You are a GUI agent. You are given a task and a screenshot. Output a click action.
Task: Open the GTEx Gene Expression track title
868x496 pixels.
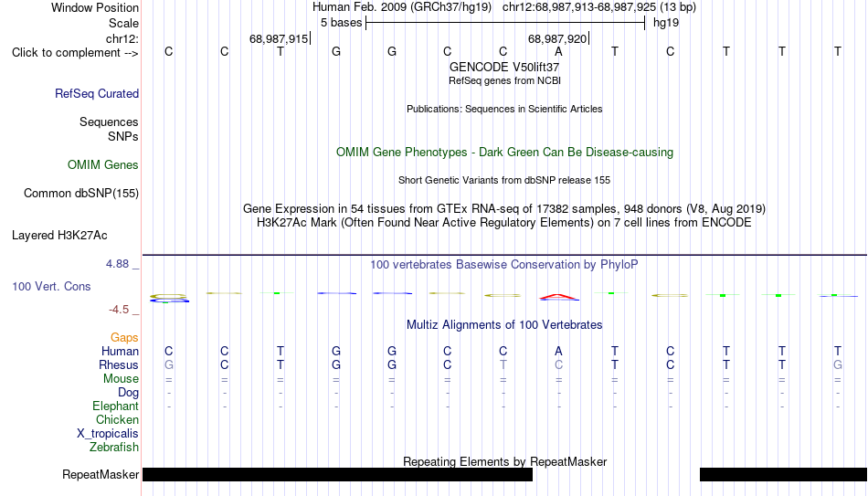pos(504,208)
